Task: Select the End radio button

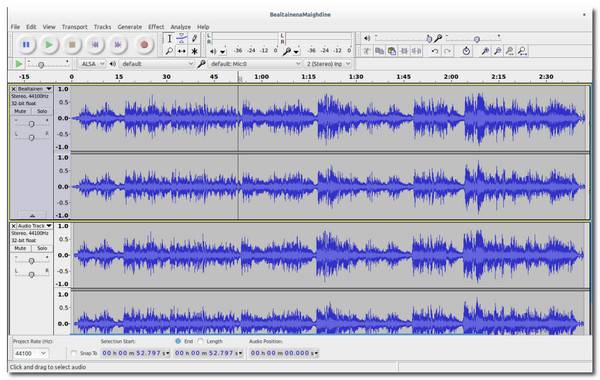Action: pyautogui.click(x=178, y=341)
